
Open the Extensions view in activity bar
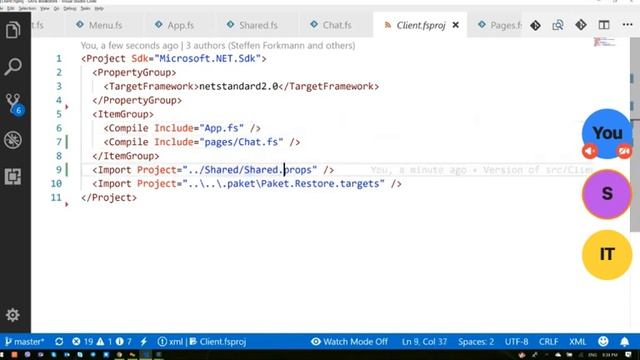pyautogui.click(x=13, y=177)
